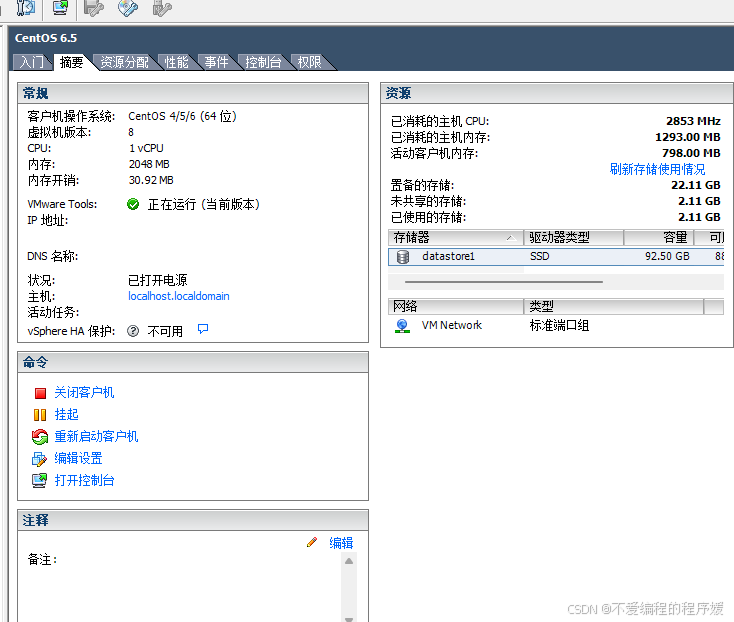734x622 pixels.
Task: Click the 资源 panel header
Action: click(557, 93)
